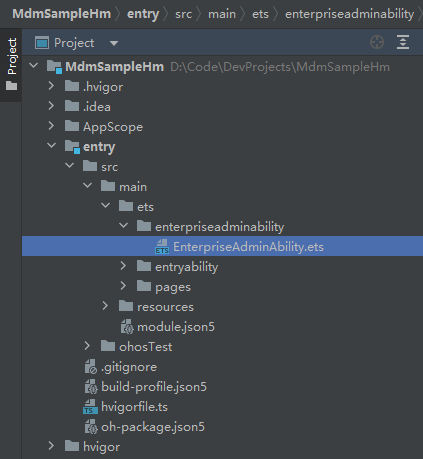
Task: Click the locate/select opened file crosshair icon
Action: coord(377,43)
